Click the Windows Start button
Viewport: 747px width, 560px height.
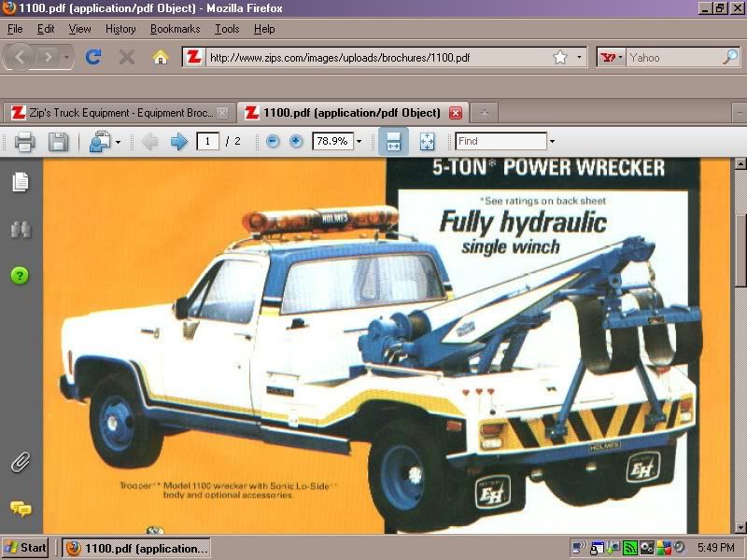[26, 547]
